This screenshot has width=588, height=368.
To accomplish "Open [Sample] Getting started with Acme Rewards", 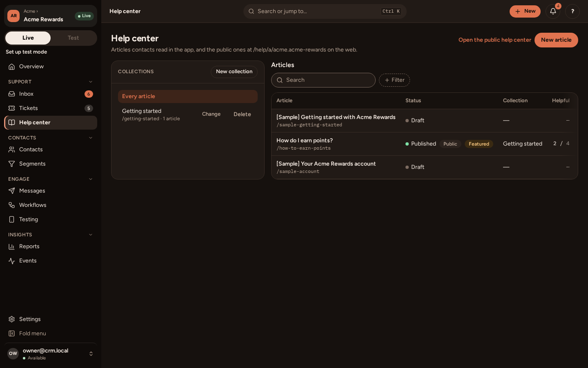I will coord(336,117).
